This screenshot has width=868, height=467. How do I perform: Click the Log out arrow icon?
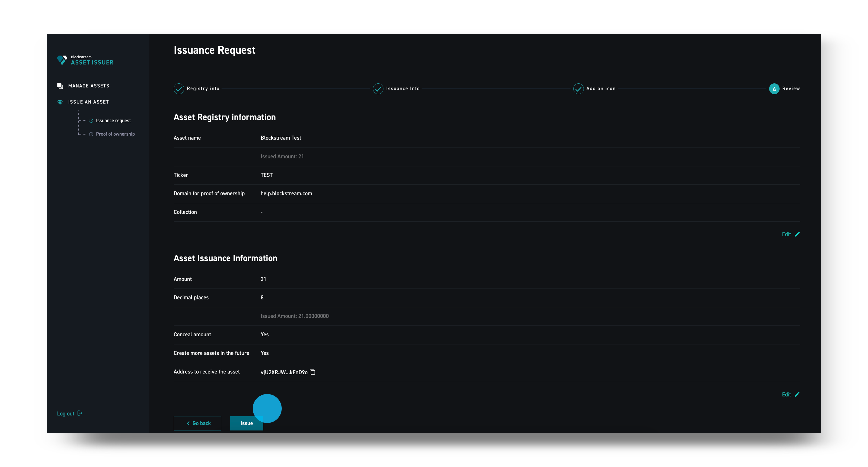coord(80,413)
